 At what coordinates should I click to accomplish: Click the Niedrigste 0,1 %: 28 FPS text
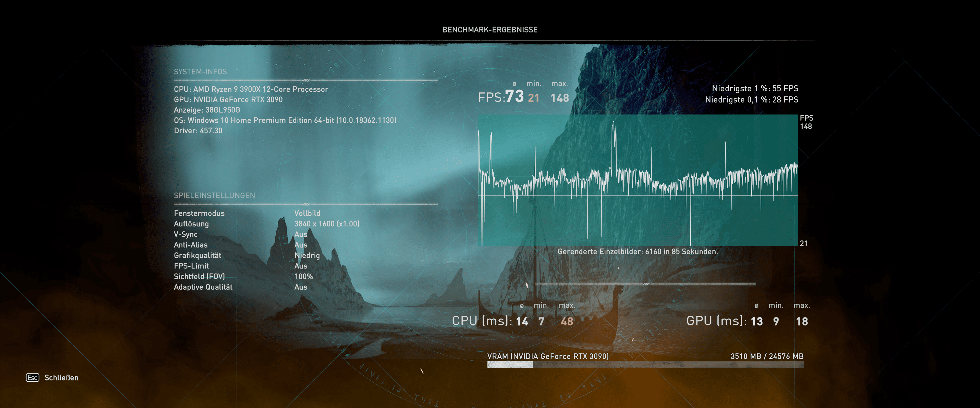pos(751,100)
